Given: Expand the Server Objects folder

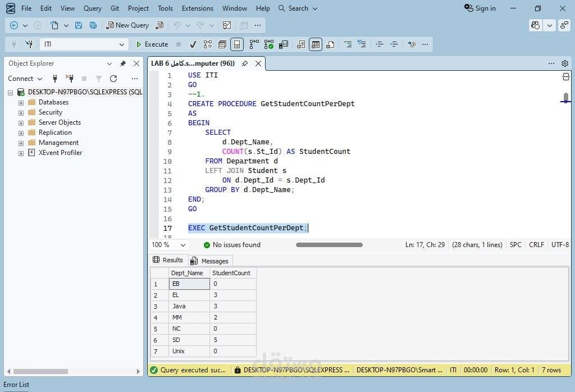Looking at the screenshot, I should point(21,123).
